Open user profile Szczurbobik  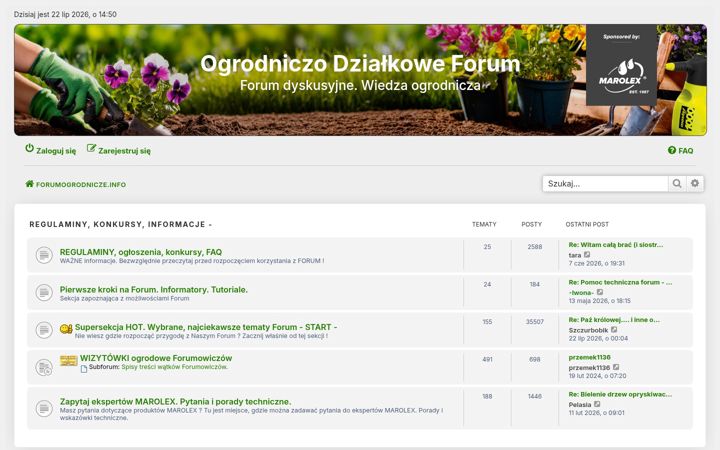[588, 330]
